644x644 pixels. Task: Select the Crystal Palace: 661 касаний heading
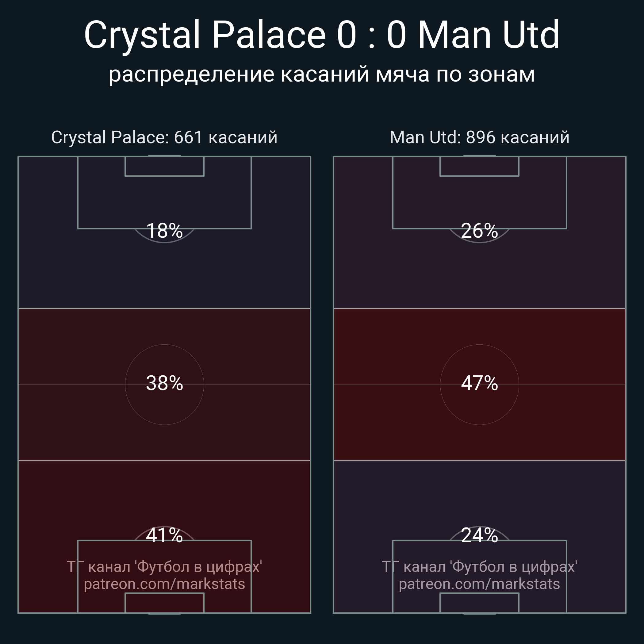click(x=164, y=137)
